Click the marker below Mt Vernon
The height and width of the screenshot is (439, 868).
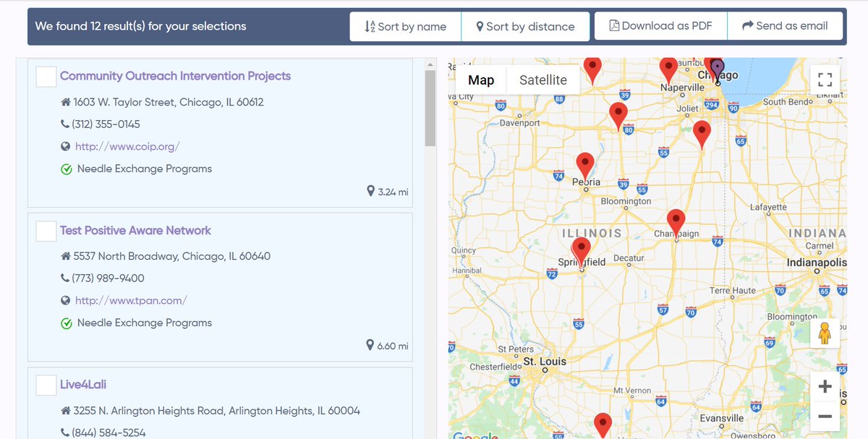click(603, 426)
